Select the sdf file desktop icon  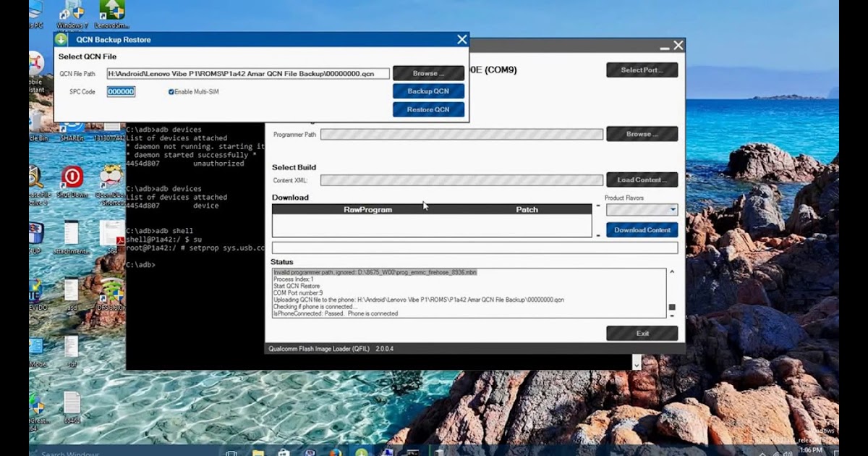click(72, 351)
